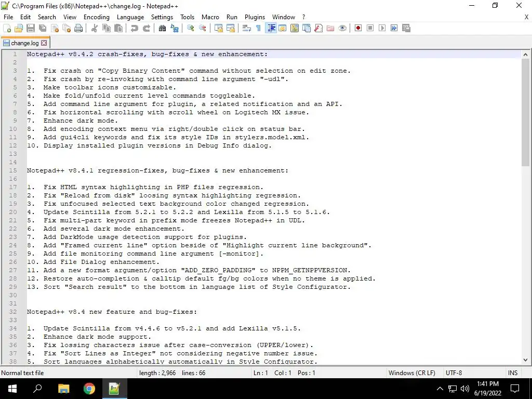Image resolution: width=532 pixels, height=399 pixels.
Task: Click the Open file toolbar icon
Action: (19, 28)
